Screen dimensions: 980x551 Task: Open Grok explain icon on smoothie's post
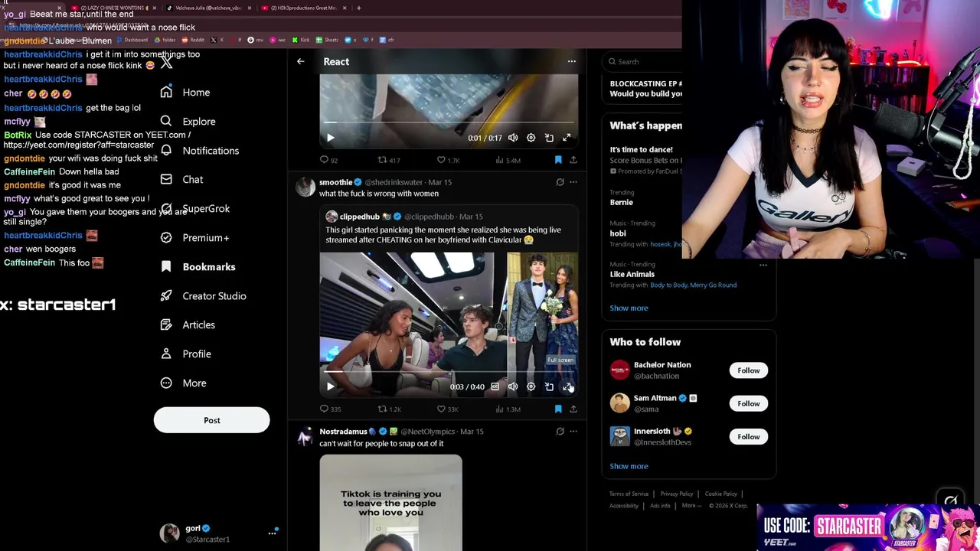(560, 182)
